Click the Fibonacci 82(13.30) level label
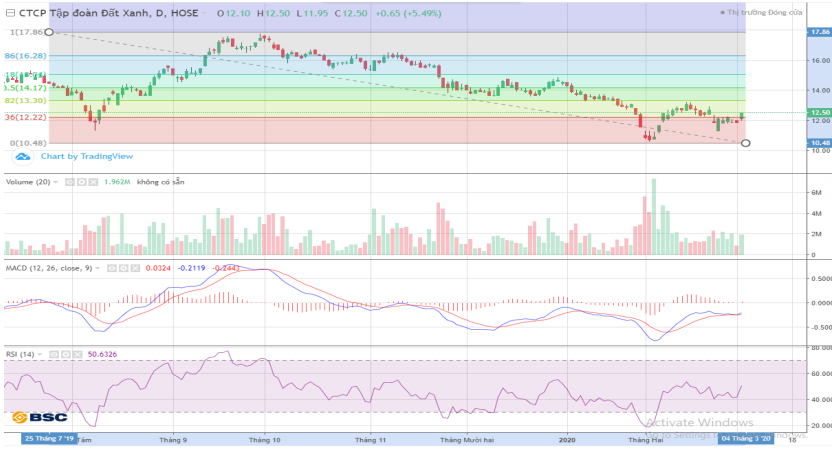The height and width of the screenshot is (451, 832). [x=25, y=100]
